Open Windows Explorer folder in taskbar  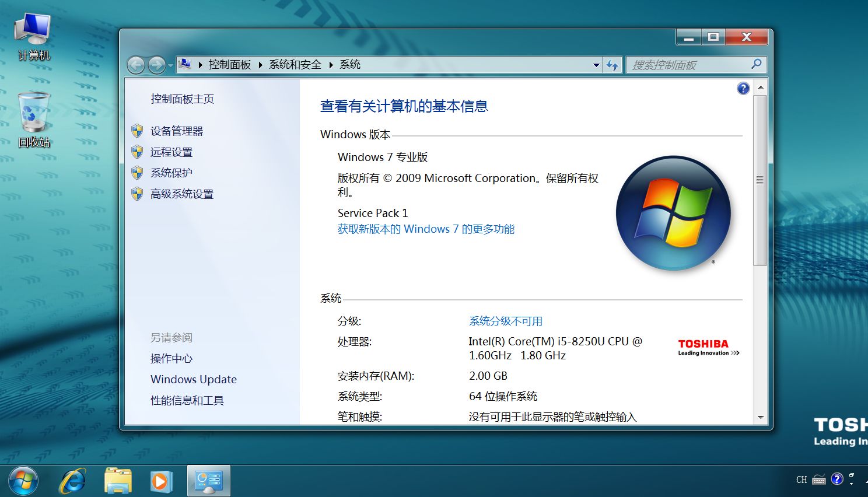(x=118, y=481)
